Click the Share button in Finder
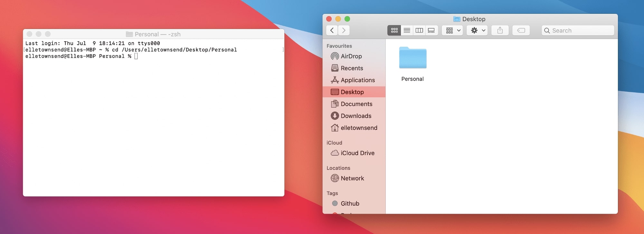This screenshot has height=234, width=644. (x=500, y=30)
